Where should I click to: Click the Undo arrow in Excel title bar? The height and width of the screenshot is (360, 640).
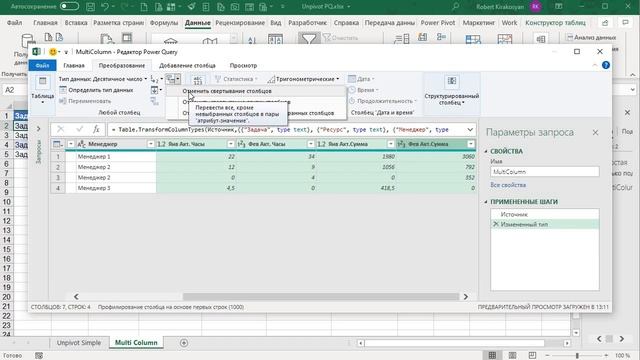click(105, 7)
